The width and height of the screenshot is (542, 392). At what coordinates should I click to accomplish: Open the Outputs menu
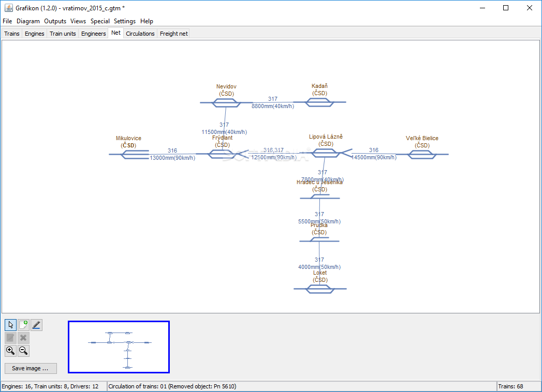(x=55, y=21)
